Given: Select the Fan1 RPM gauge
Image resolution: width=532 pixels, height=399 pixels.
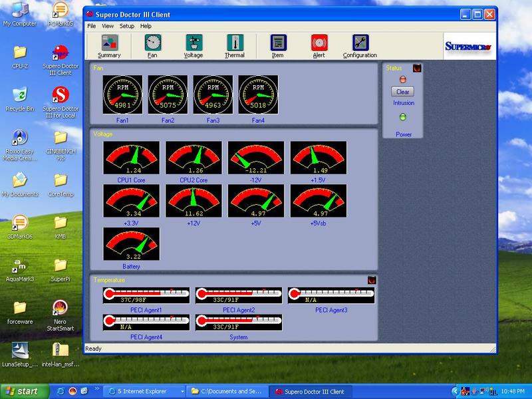Looking at the screenshot, I should point(122,94).
